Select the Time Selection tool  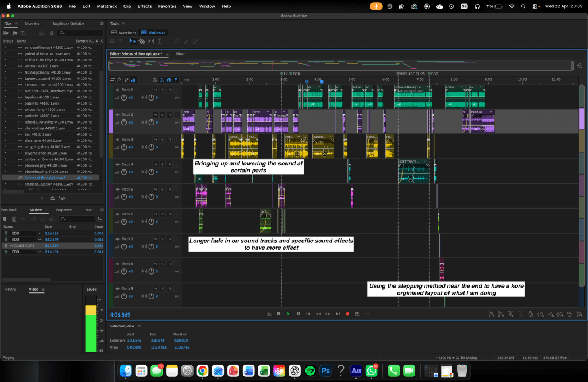point(160,41)
